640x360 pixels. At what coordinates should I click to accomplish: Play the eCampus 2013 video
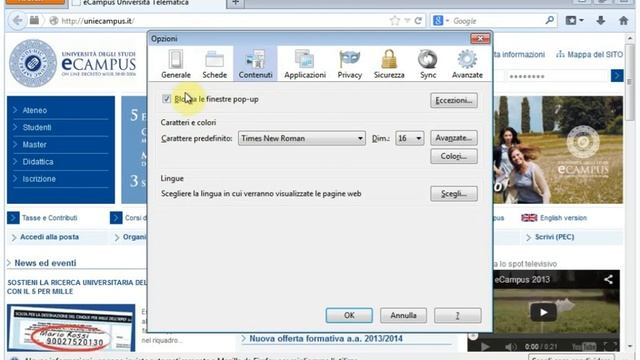click(543, 313)
